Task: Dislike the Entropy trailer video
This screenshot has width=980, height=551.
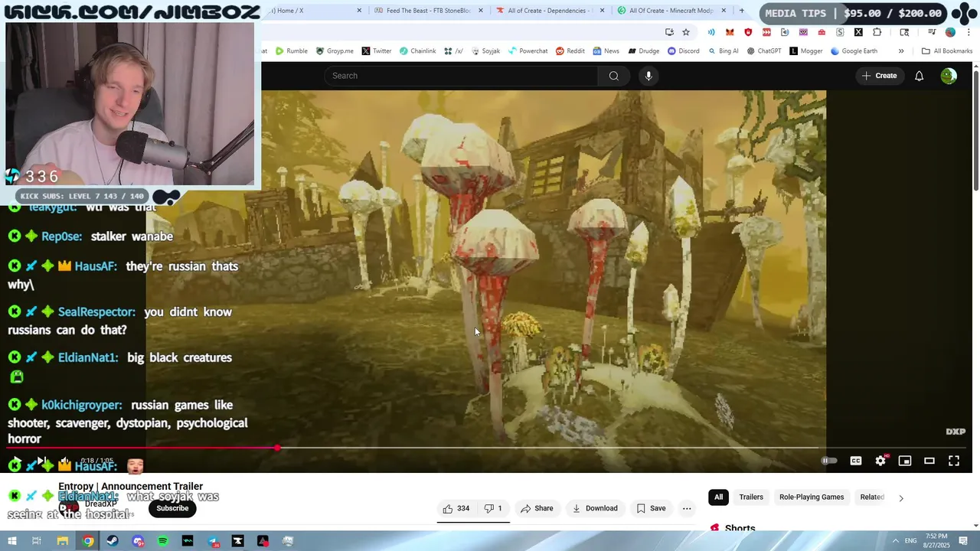Action: tap(493, 508)
